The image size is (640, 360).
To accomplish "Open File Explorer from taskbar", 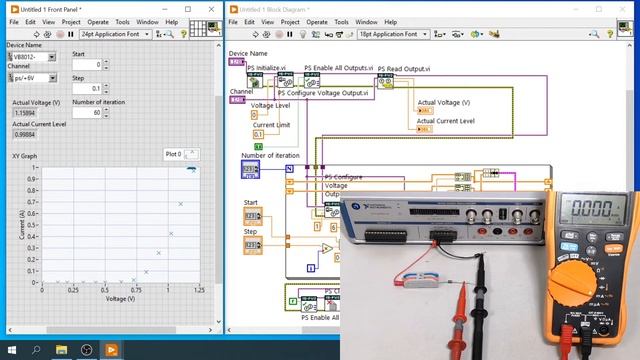I will click(x=62, y=350).
